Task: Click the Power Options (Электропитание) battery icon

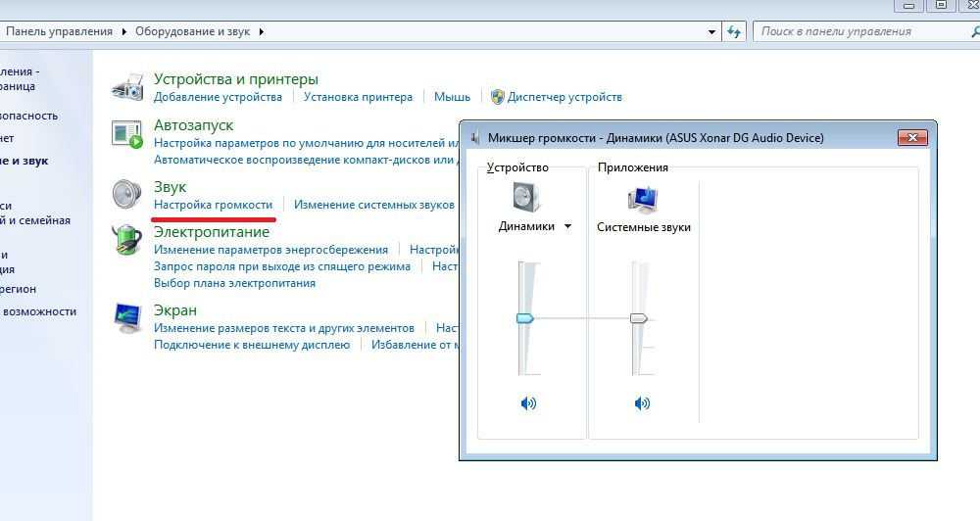Action: (127, 240)
